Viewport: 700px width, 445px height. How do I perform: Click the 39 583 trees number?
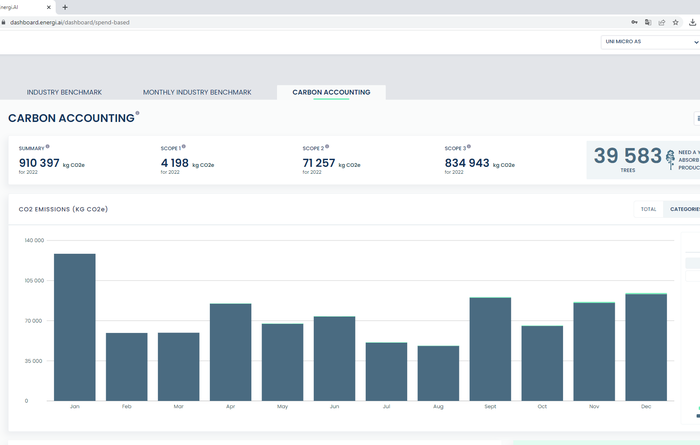coord(628,156)
